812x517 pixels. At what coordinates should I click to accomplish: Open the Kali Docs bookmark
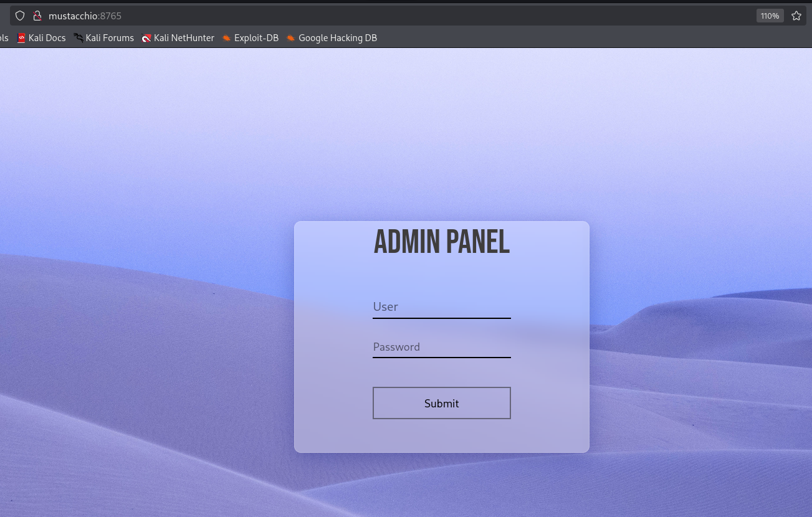(47, 38)
